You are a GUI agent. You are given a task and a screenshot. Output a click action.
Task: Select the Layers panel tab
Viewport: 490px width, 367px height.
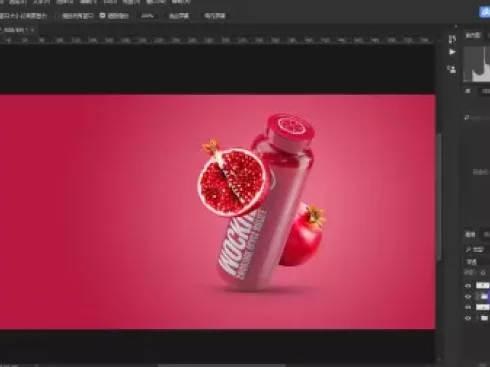[470, 235]
